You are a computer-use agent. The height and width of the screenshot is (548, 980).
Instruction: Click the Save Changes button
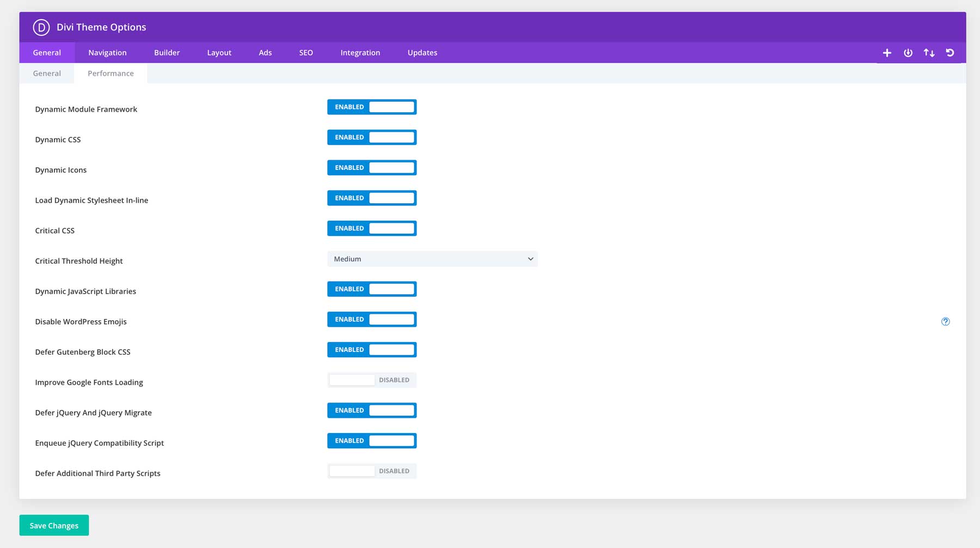click(53, 525)
